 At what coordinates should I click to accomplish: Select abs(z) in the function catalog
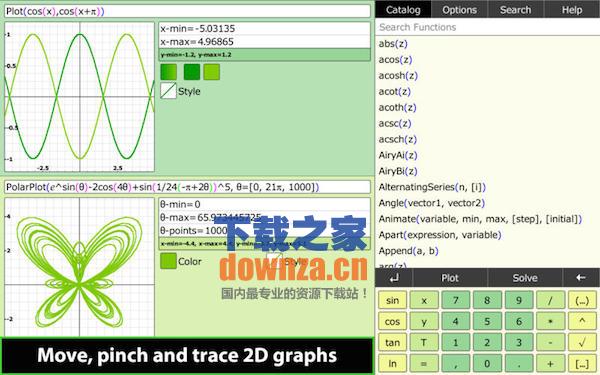(x=393, y=44)
